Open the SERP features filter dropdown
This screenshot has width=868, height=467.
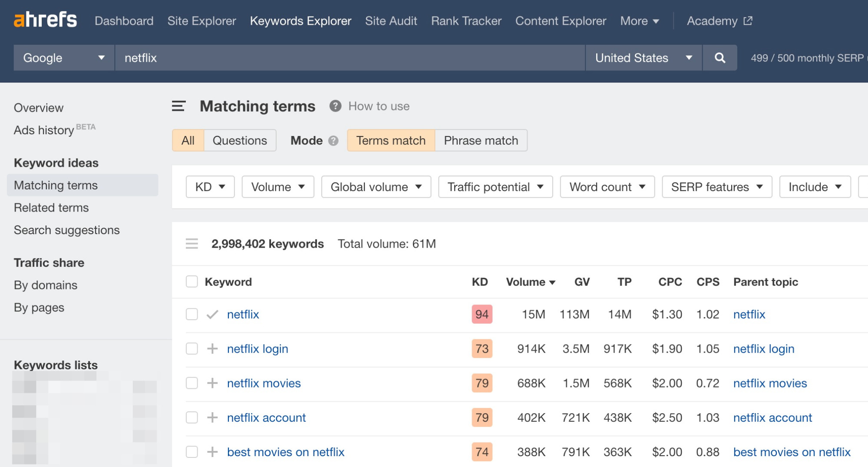coord(717,187)
